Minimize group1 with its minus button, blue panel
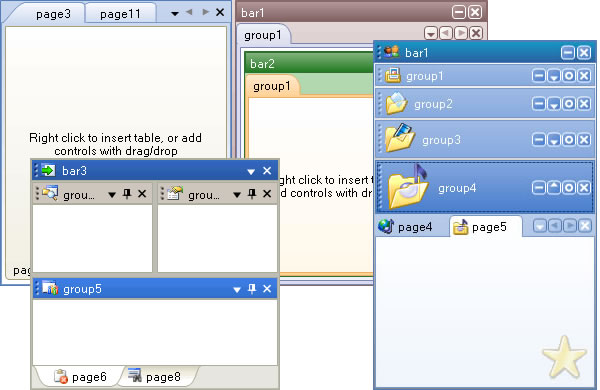Viewport: 600px width, 390px height. tap(538, 76)
